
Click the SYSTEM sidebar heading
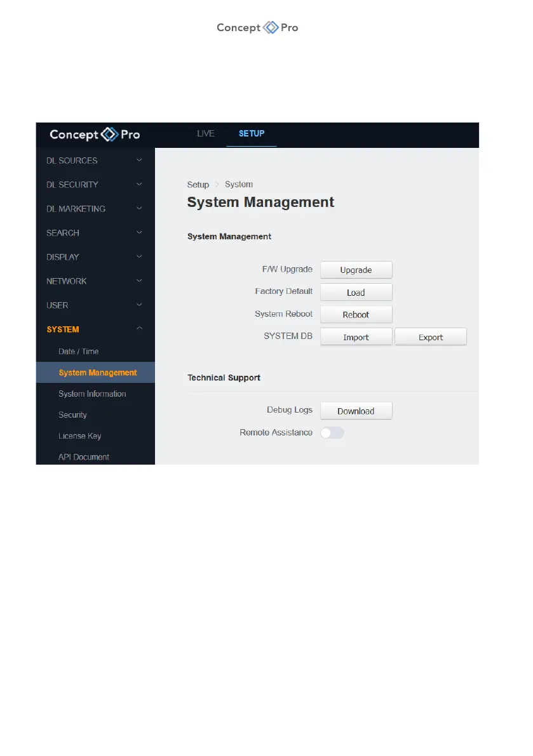63,329
